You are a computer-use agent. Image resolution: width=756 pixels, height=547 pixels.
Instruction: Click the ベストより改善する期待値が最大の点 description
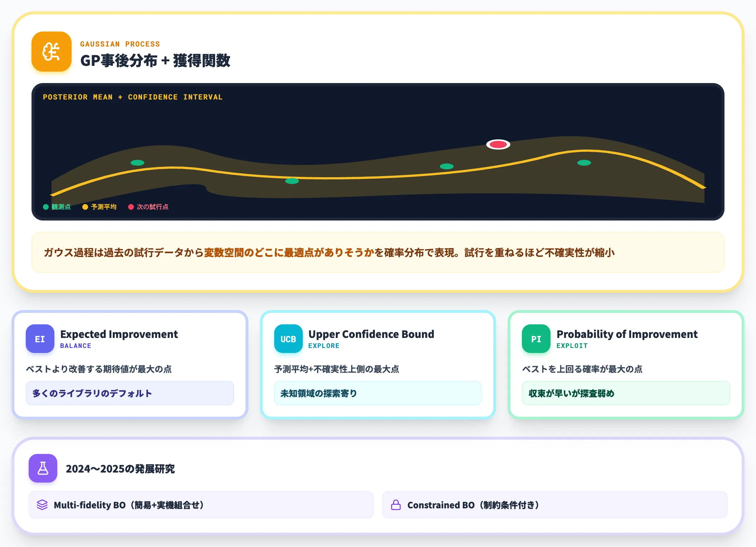coord(99,369)
